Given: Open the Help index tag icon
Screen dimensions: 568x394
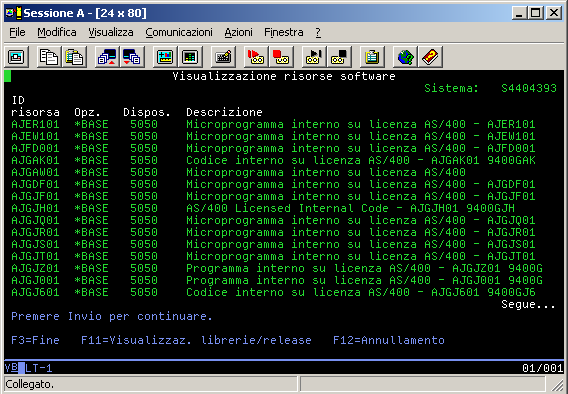Looking at the screenshot, I should pyautogui.click(x=430, y=57).
